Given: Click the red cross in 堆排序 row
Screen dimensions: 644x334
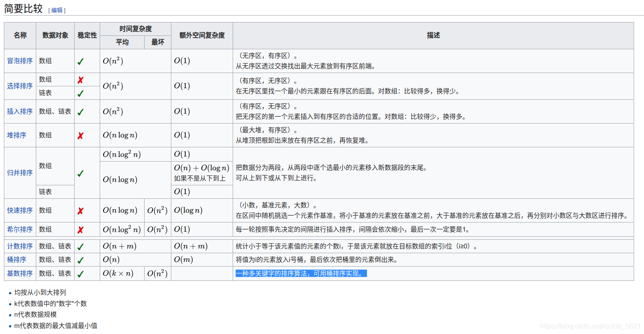Looking at the screenshot, I should 80,136.
